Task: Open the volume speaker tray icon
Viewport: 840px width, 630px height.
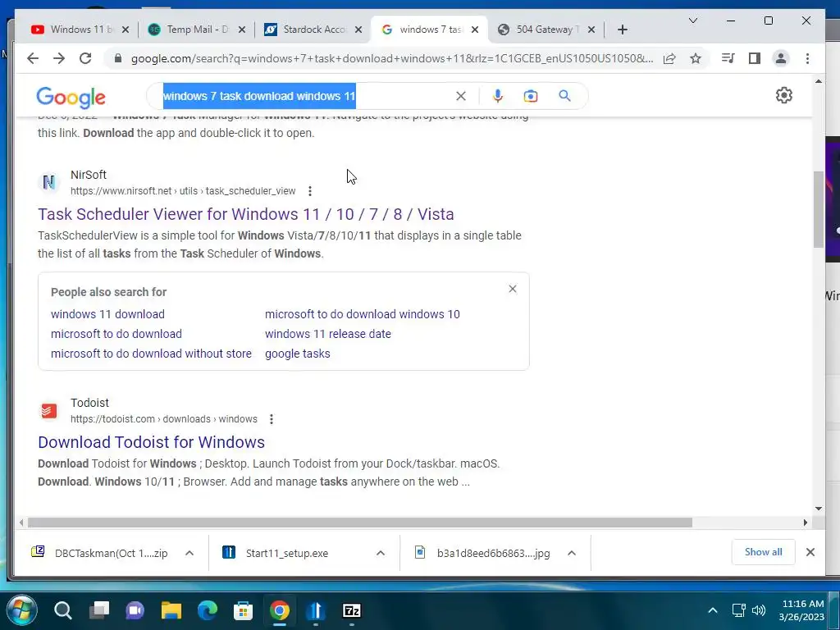Action: click(x=759, y=610)
